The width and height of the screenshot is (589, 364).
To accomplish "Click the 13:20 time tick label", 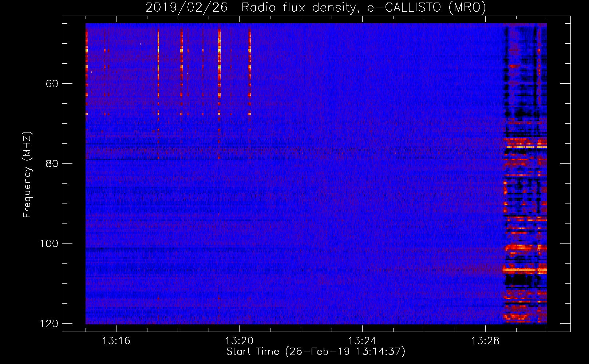I will (x=239, y=341).
